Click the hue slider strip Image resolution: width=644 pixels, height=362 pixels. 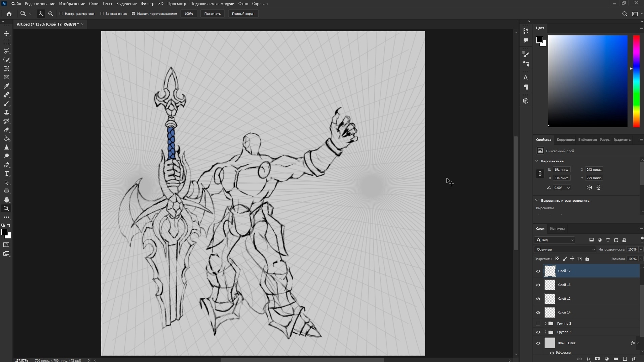coord(636,81)
